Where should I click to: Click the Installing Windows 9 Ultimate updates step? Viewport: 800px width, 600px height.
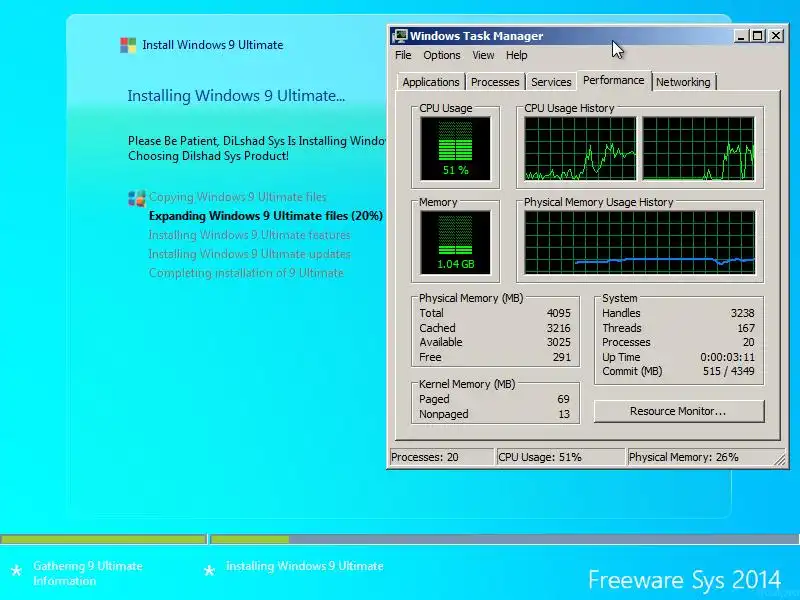coord(249,254)
